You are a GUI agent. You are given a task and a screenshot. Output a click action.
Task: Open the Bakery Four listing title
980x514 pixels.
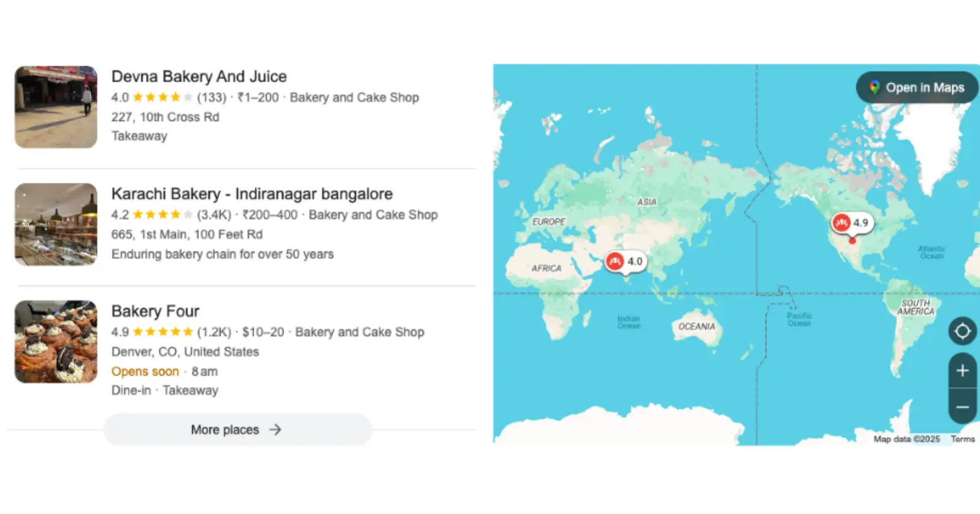tap(156, 311)
